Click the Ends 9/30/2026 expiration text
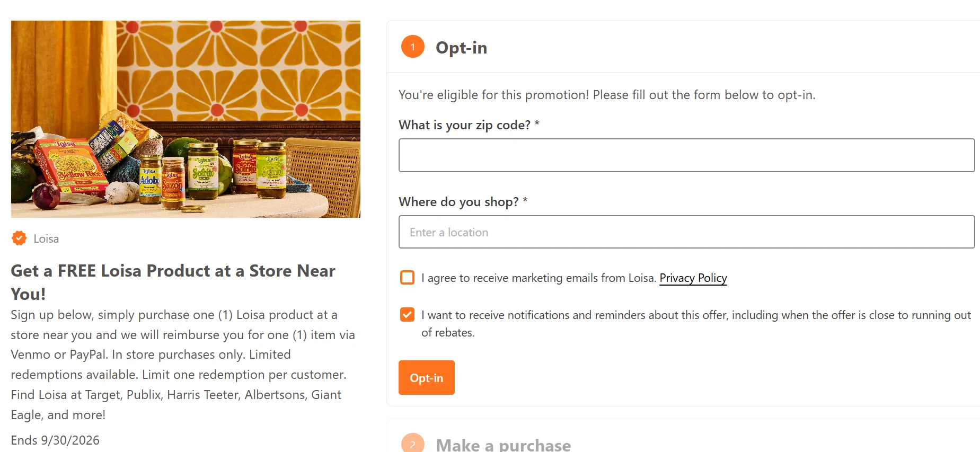Screen dimensions: 980x452 (55, 440)
